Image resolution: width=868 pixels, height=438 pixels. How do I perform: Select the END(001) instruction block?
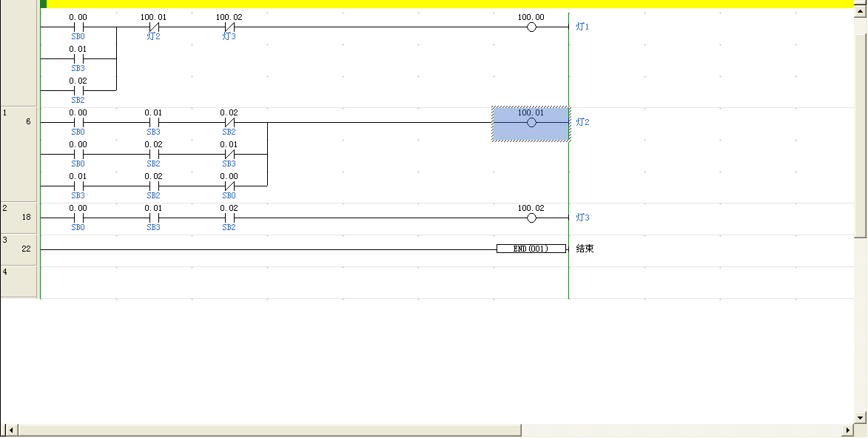(x=531, y=249)
